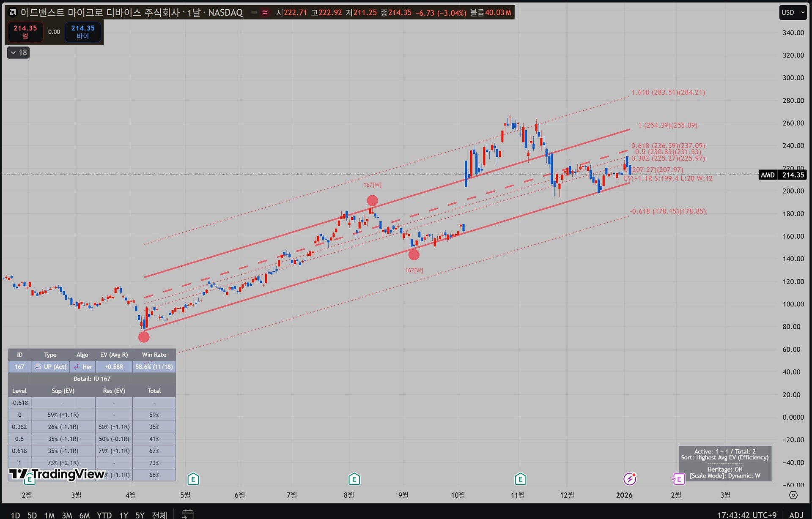Screen dimensions: 812x519
Task: Select the 전체 (all) range tab
Action: (x=159, y=515)
